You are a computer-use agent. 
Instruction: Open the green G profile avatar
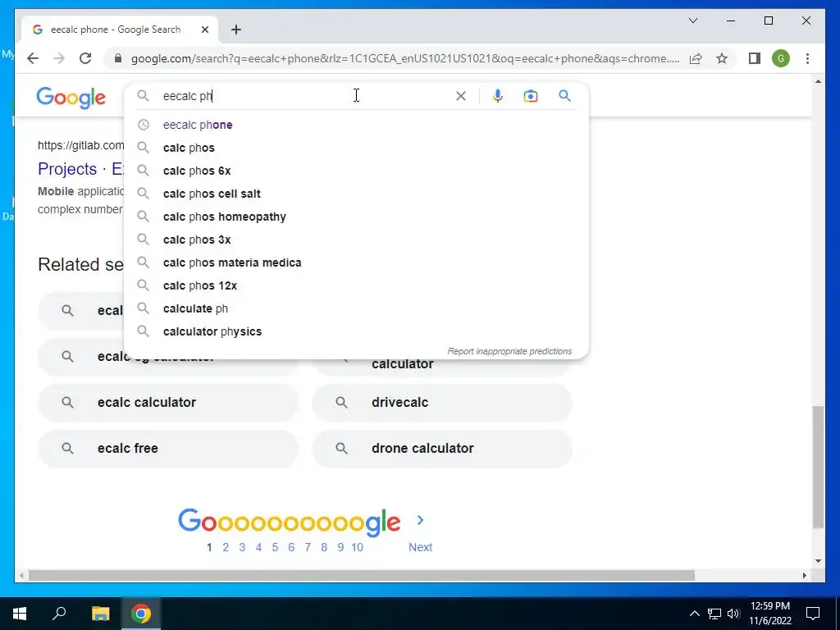click(x=781, y=58)
